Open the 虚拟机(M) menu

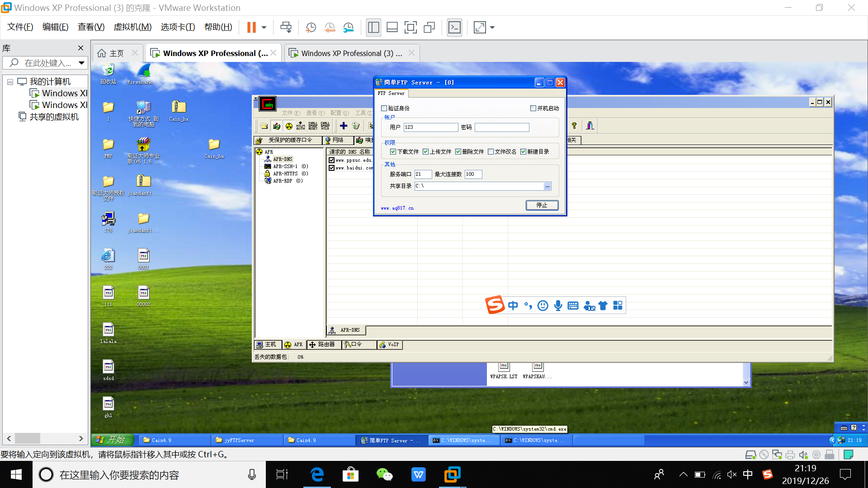(132, 27)
